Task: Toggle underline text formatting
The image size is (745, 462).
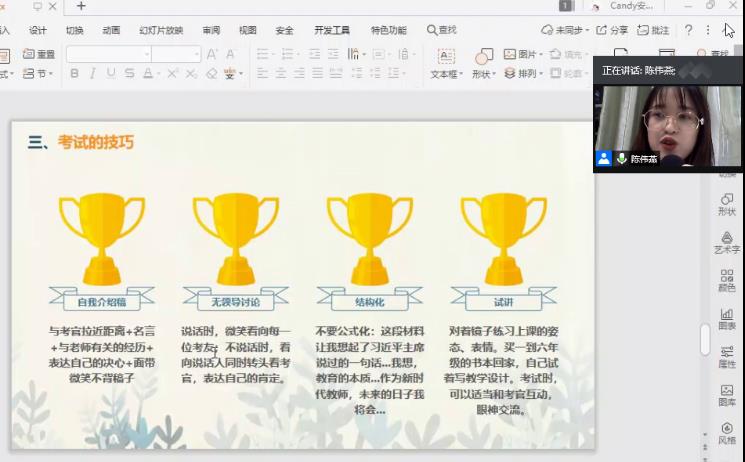Action: click(110, 73)
